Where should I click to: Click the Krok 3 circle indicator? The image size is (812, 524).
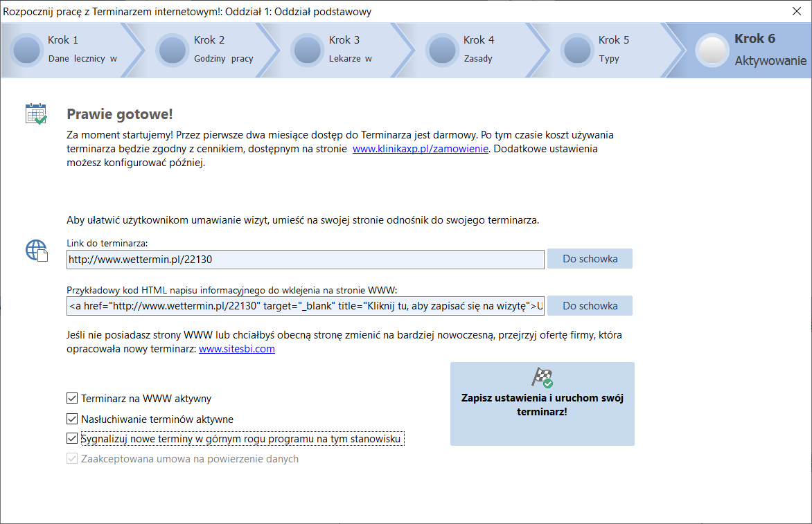point(307,50)
